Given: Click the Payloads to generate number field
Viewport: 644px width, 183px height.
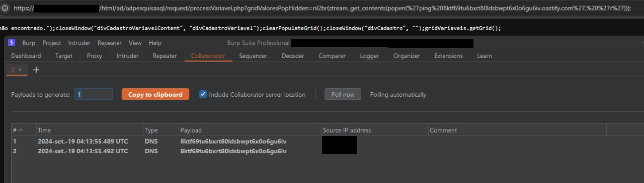Looking at the screenshot, I should click(94, 94).
